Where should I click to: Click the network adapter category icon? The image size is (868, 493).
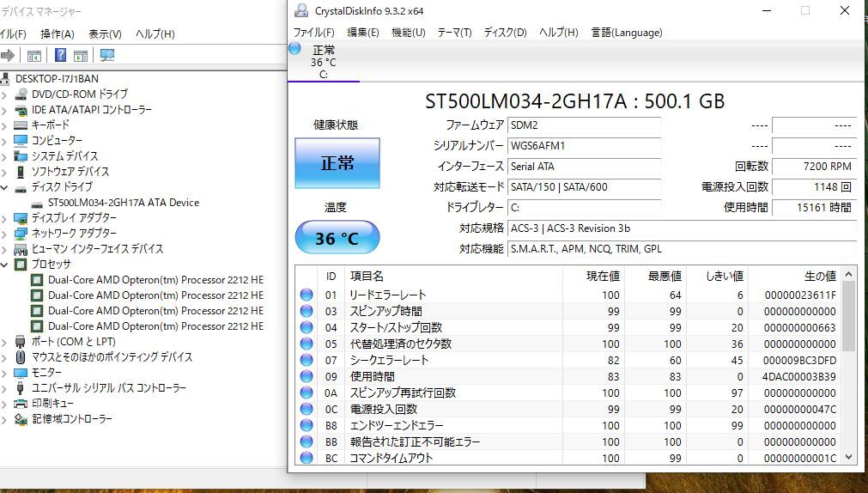point(21,234)
